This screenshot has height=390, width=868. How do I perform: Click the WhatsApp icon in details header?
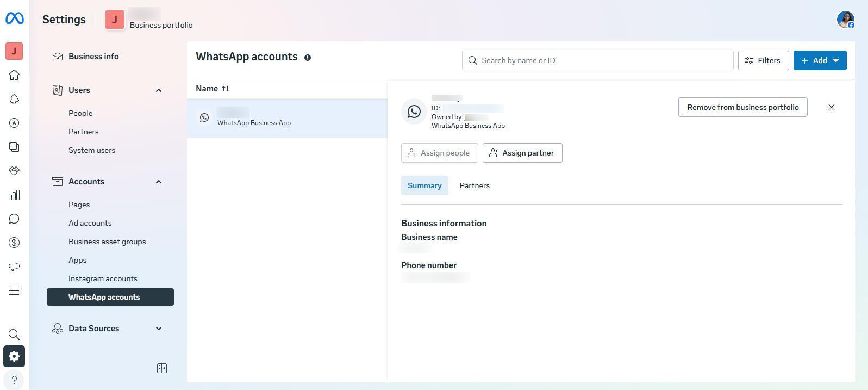coord(414,112)
